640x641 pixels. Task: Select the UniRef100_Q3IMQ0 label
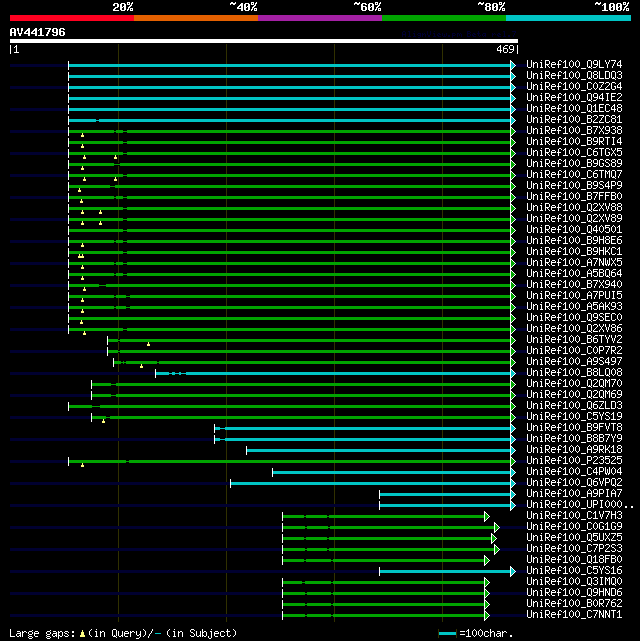tap(574, 582)
